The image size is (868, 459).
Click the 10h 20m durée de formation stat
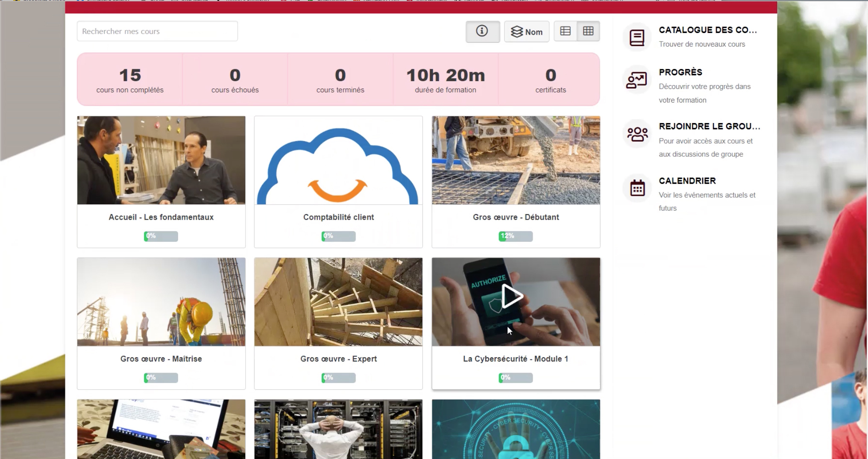[x=446, y=80]
